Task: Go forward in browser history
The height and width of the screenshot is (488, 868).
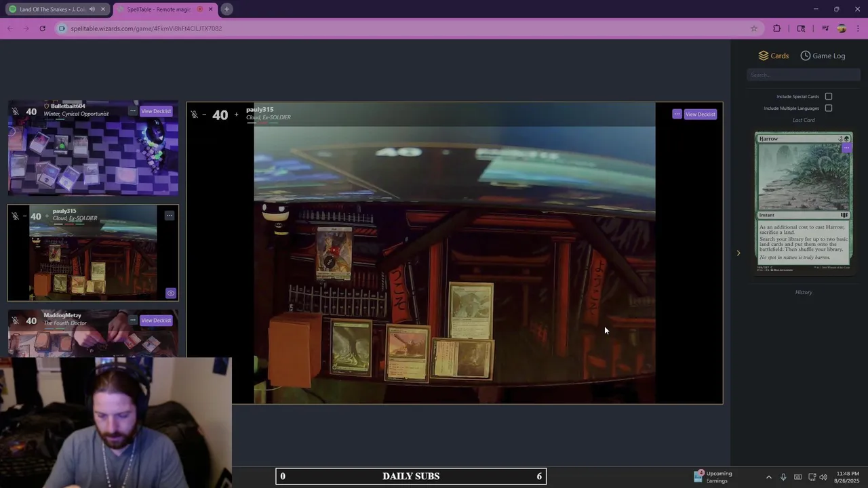Action: pos(26,28)
